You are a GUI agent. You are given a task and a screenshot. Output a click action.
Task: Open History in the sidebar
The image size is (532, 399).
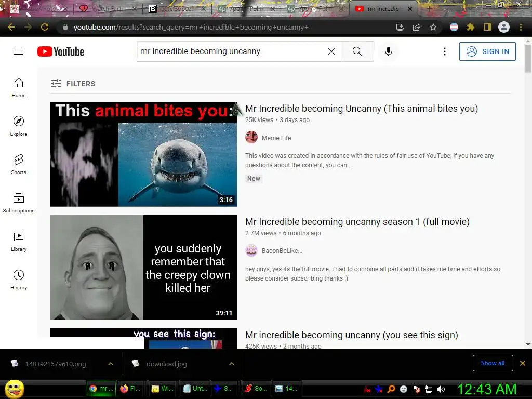tap(19, 280)
